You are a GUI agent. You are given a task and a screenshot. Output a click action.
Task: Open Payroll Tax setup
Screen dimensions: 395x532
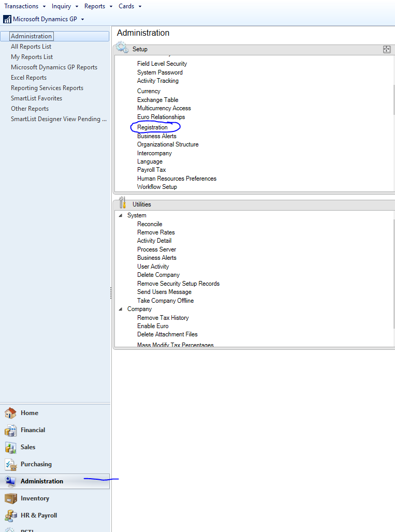[x=151, y=170]
